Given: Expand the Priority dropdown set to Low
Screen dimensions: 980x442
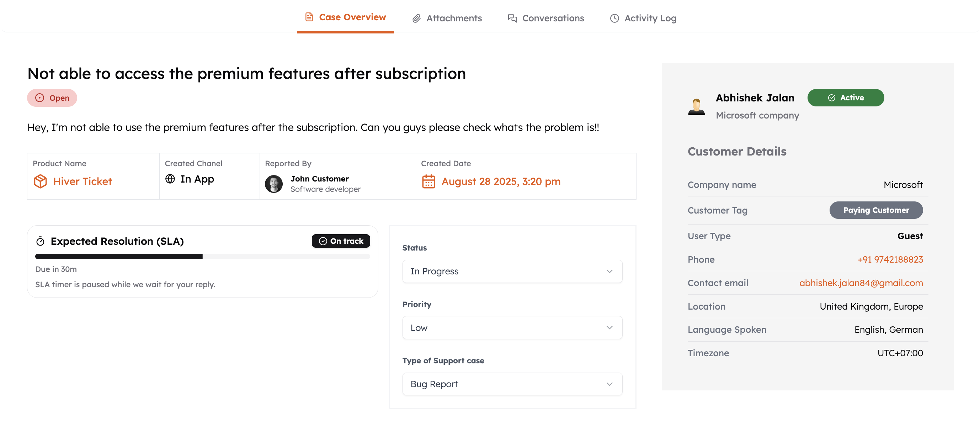Looking at the screenshot, I should pyautogui.click(x=512, y=327).
